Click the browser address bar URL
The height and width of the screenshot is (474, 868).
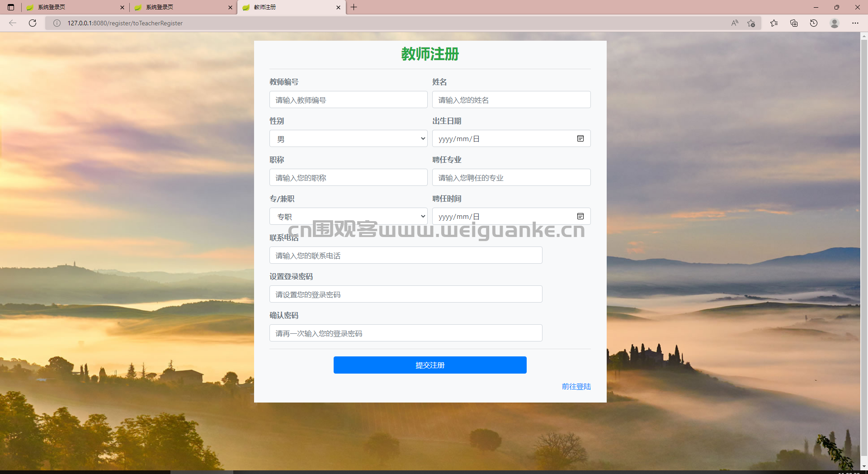click(125, 23)
